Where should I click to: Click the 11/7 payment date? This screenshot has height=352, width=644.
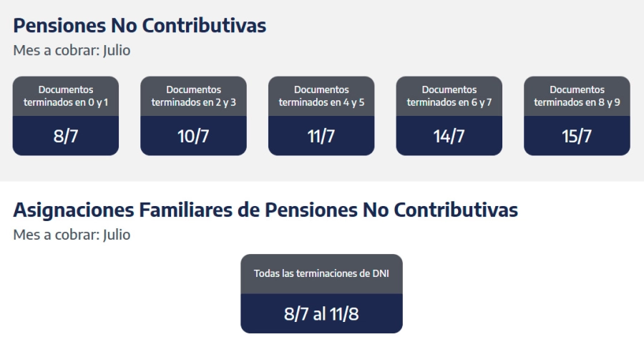321,136
